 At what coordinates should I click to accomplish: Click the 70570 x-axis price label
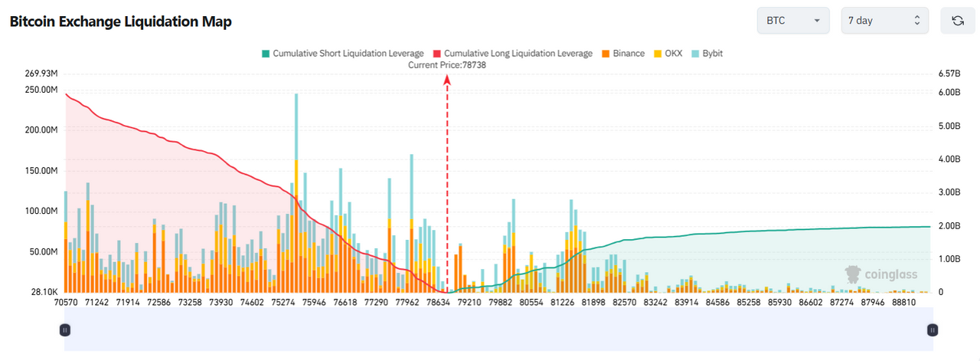click(66, 303)
